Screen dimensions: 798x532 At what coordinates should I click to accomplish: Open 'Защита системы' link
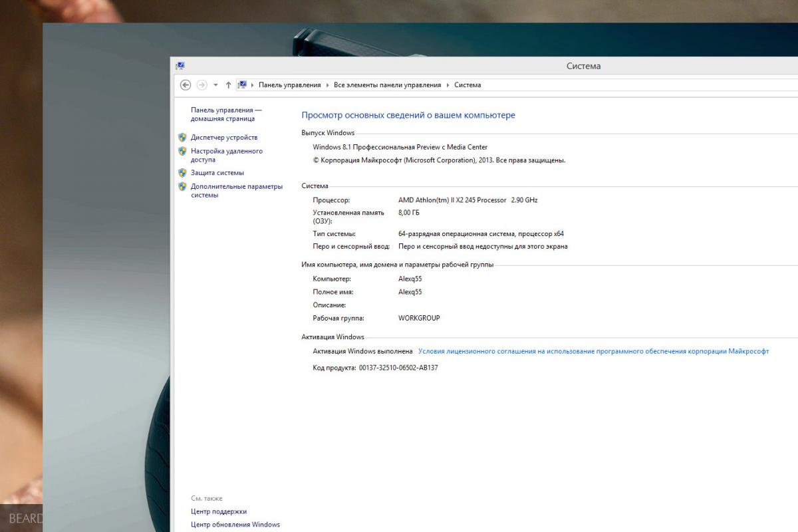click(217, 173)
